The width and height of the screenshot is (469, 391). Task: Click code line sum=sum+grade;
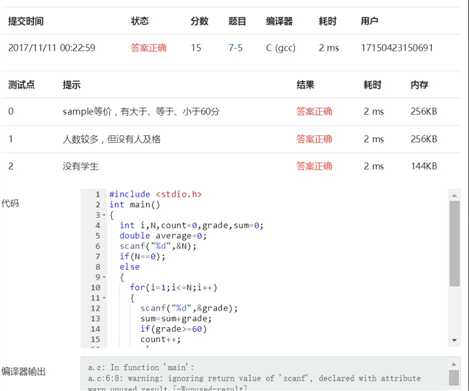[176, 318]
